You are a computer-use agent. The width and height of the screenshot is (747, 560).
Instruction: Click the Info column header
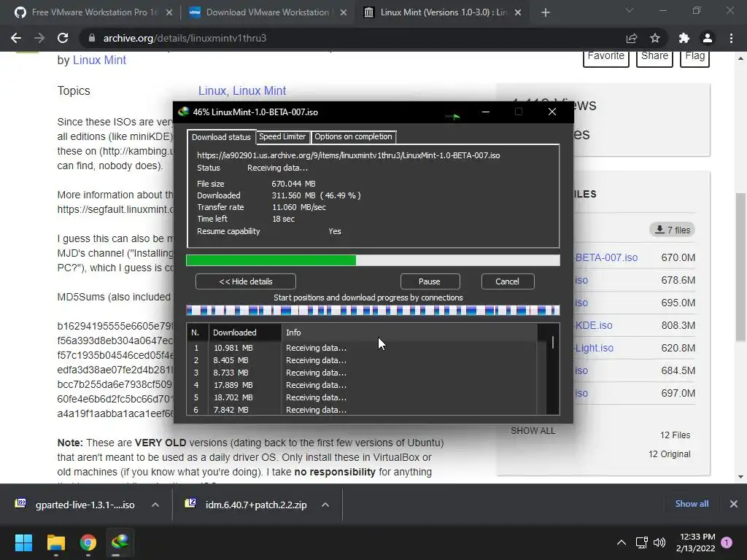[410, 332]
